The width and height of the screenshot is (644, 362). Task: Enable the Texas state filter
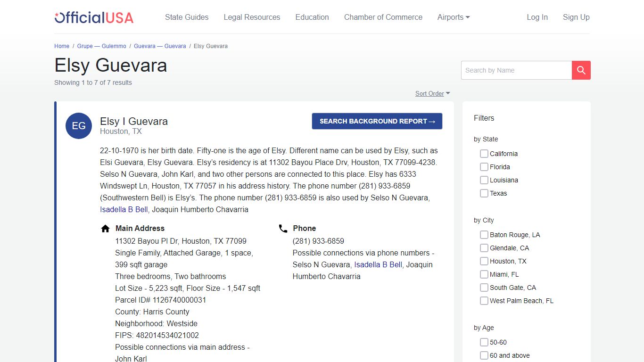[484, 193]
